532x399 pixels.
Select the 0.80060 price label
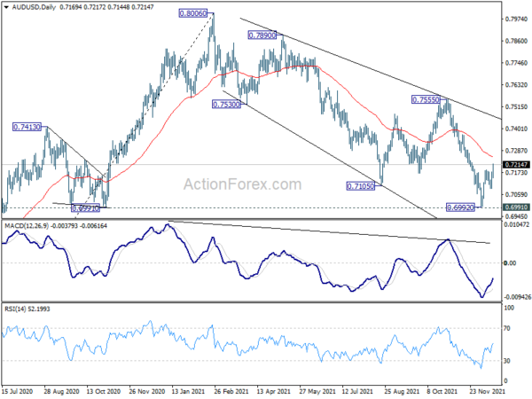click(x=192, y=13)
